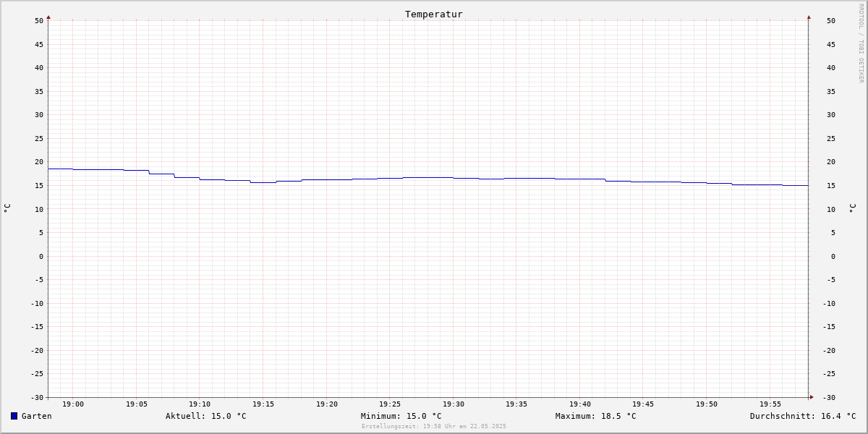
Task: Click the 19:00 time axis label
Action: pyautogui.click(x=73, y=404)
